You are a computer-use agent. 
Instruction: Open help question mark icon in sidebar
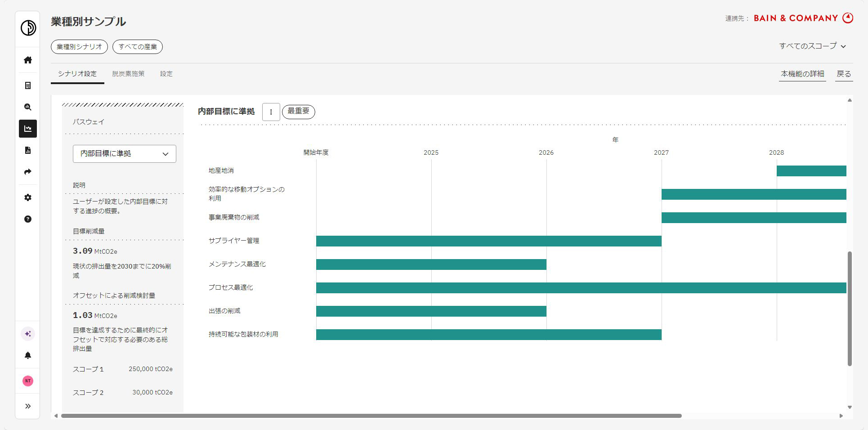(x=28, y=219)
